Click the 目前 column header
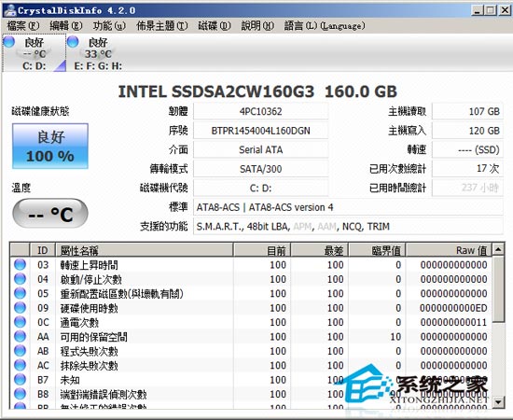The width and height of the screenshot is (513, 420). coord(262,250)
